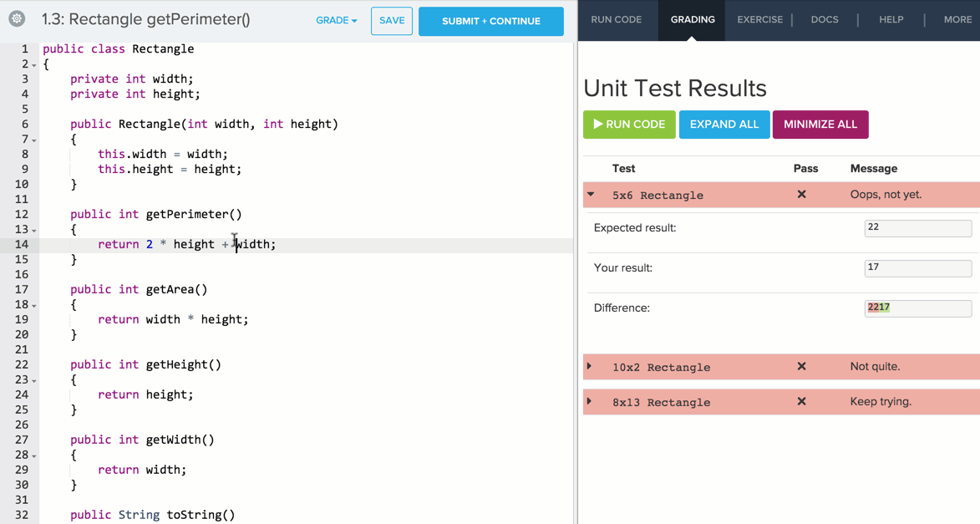This screenshot has height=524, width=980.
Task: Fold getArea body at line 18
Action: click(x=34, y=306)
